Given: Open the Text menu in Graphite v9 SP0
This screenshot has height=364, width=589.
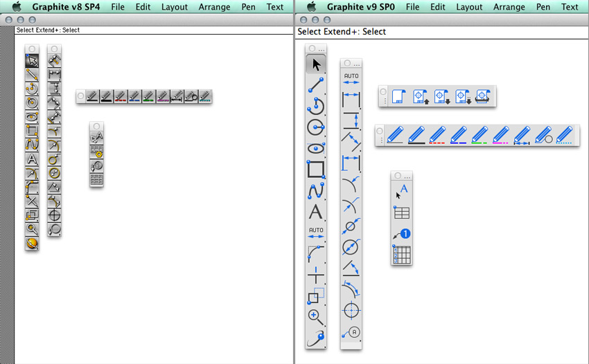Looking at the screenshot, I should tap(570, 7).
